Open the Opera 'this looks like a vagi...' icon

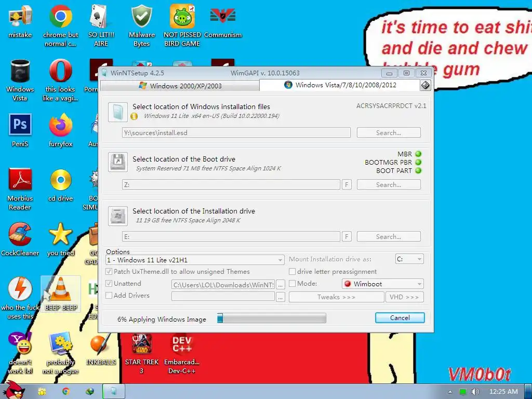(60, 81)
